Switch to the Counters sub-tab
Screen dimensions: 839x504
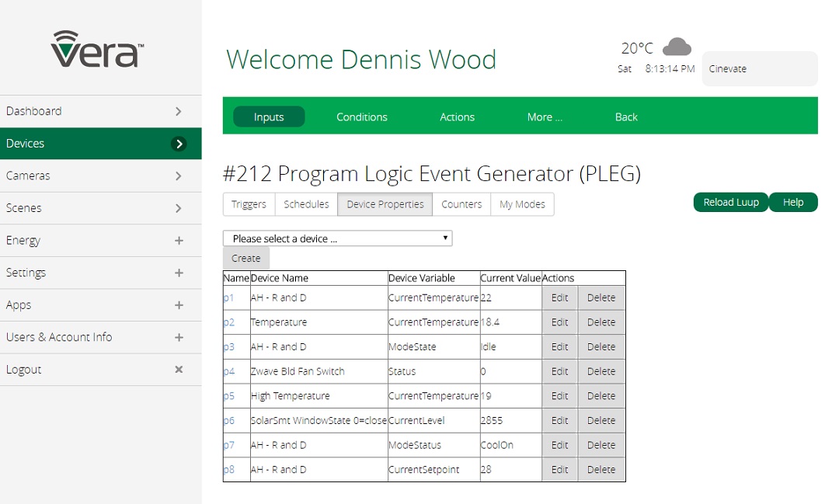click(x=461, y=204)
